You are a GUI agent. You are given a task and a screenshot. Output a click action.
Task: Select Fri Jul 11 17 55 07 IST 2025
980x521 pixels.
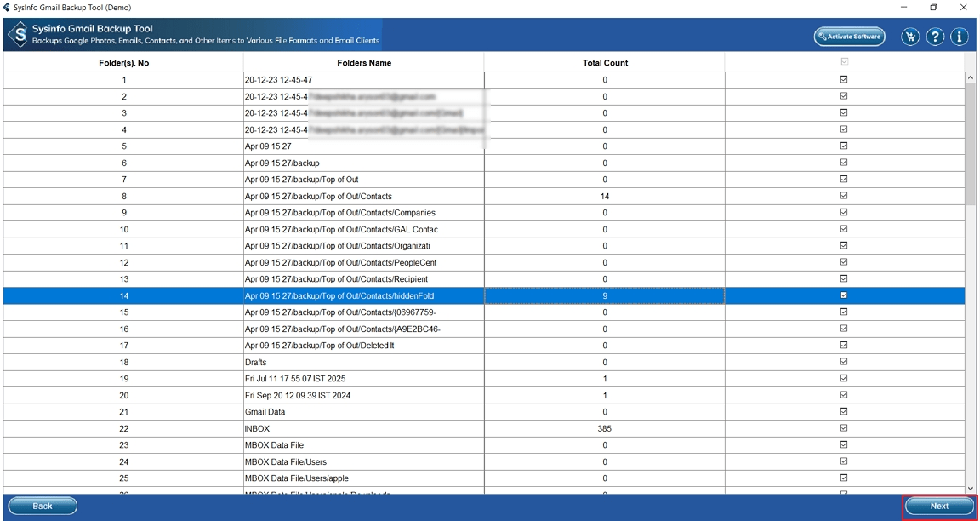(x=295, y=379)
